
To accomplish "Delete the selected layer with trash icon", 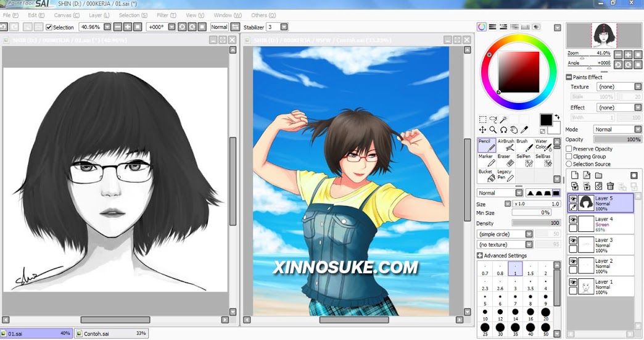I will pyautogui.click(x=610, y=186).
